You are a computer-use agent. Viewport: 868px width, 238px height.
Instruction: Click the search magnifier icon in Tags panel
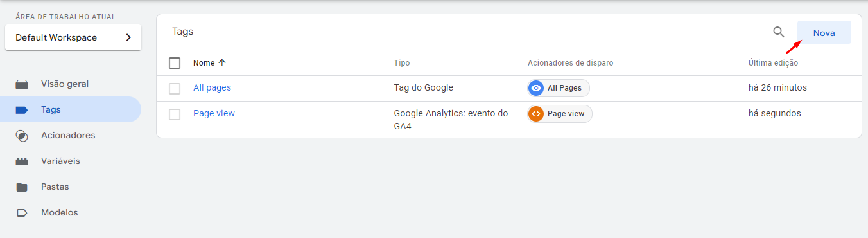[x=778, y=32]
